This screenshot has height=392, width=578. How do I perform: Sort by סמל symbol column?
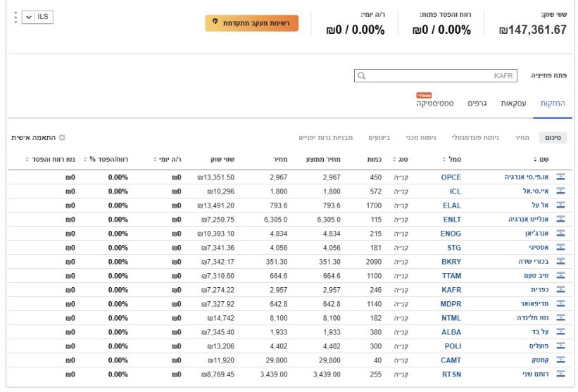(x=451, y=160)
